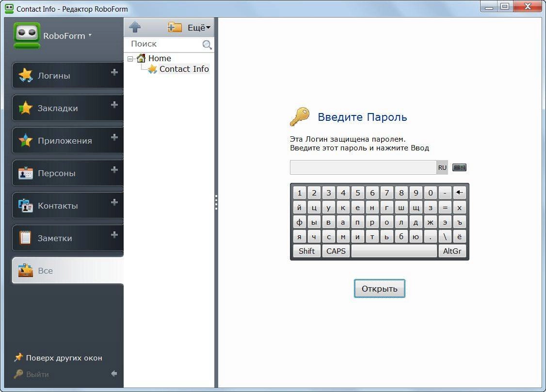Toggle the AltGr key on virtual keyboard
Screen dimensions: 546x392
click(452, 251)
